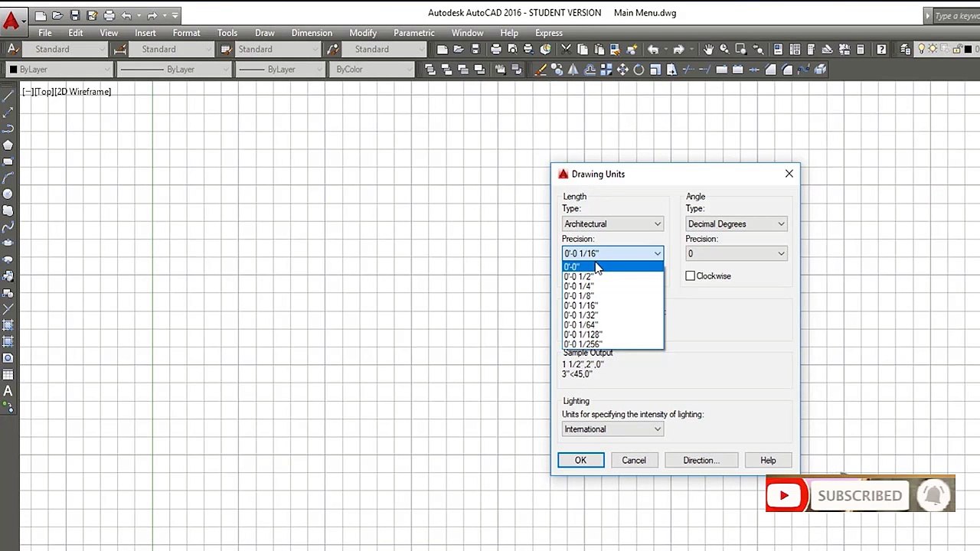
Task: Click the Mirror tool icon
Action: pos(573,70)
